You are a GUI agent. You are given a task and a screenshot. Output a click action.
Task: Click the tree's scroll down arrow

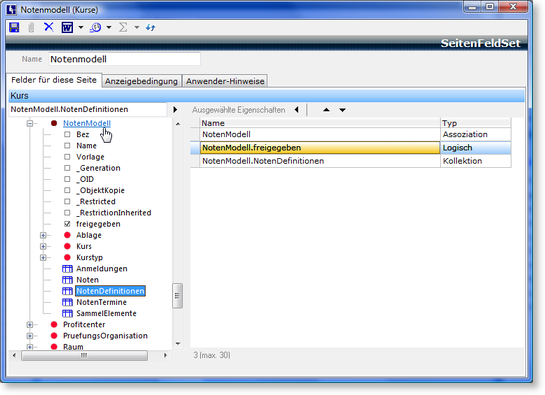tap(178, 344)
